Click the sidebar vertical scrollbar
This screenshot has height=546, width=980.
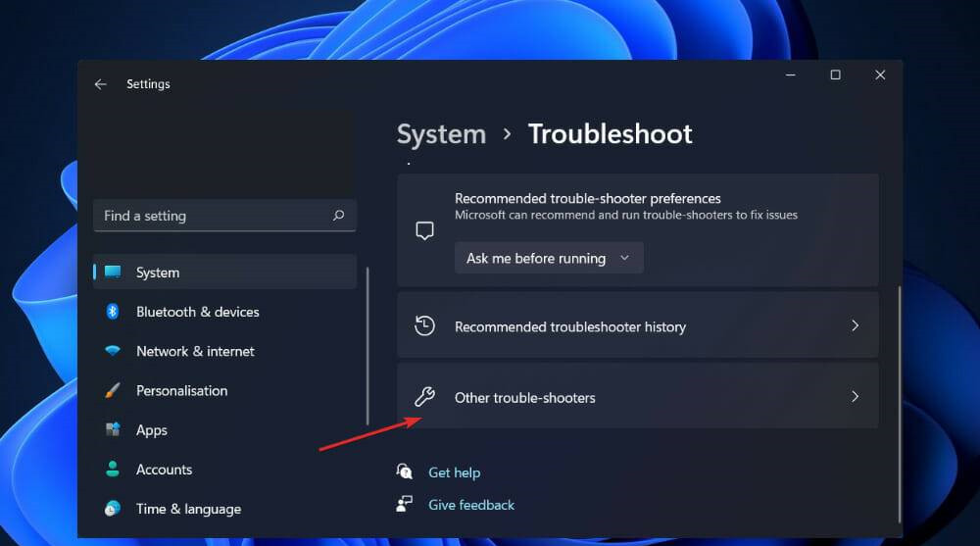click(367, 346)
